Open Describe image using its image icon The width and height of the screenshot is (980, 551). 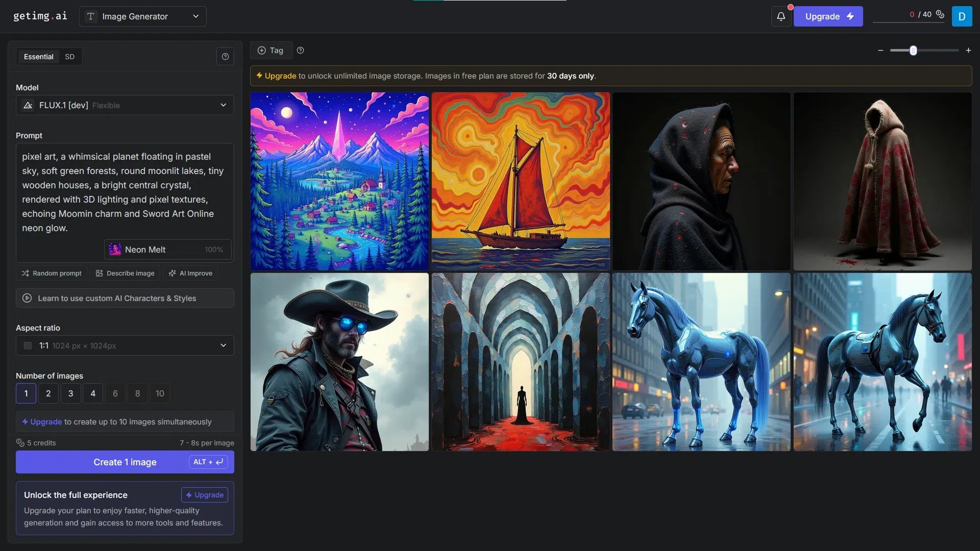point(100,273)
